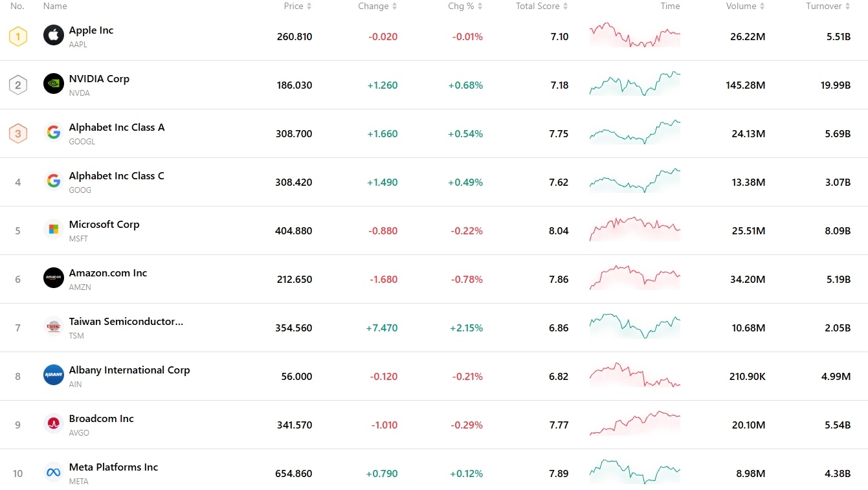Click Meta's green sparkline chart
This screenshot has height=490, width=868.
(x=634, y=473)
